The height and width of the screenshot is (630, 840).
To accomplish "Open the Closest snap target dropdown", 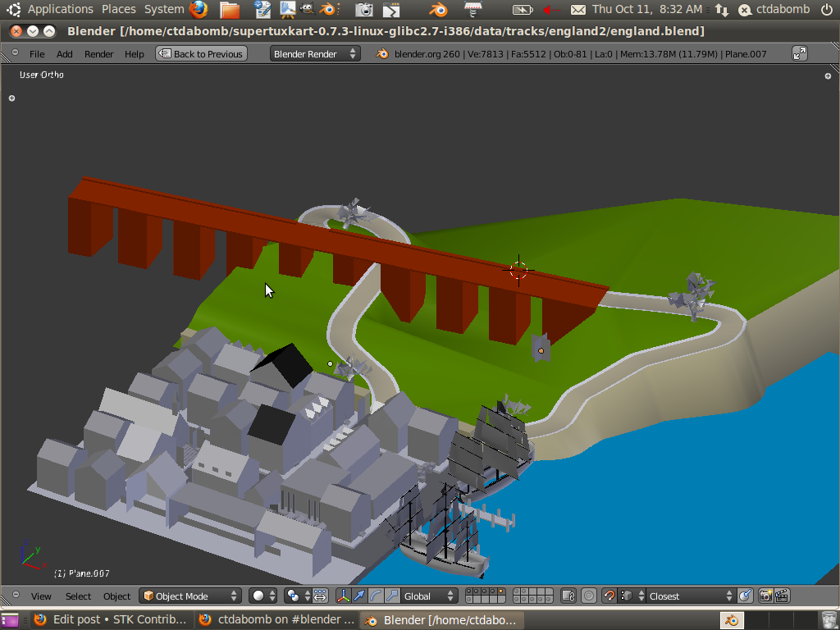I will pyautogui.click(x=691, y=596).
